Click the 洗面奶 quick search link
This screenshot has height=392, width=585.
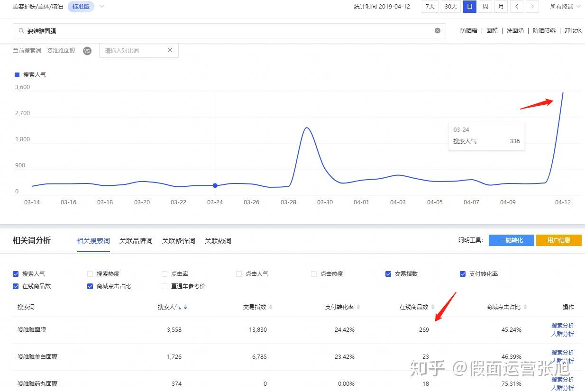pos(515,31)
